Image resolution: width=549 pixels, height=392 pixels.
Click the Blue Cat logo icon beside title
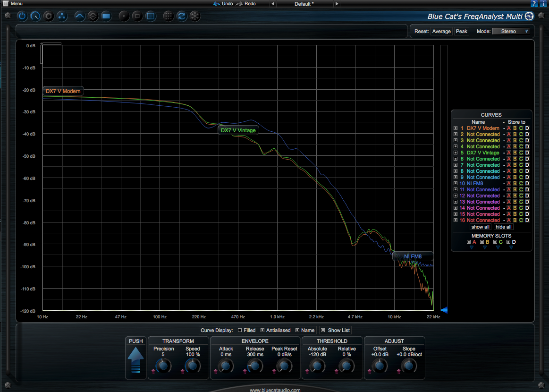(529, 16)
